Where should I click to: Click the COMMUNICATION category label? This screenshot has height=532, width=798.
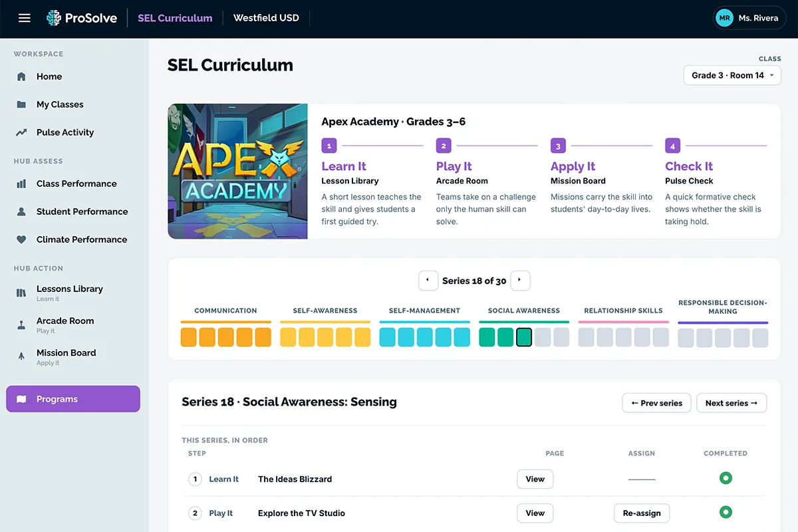click(225, 311)
